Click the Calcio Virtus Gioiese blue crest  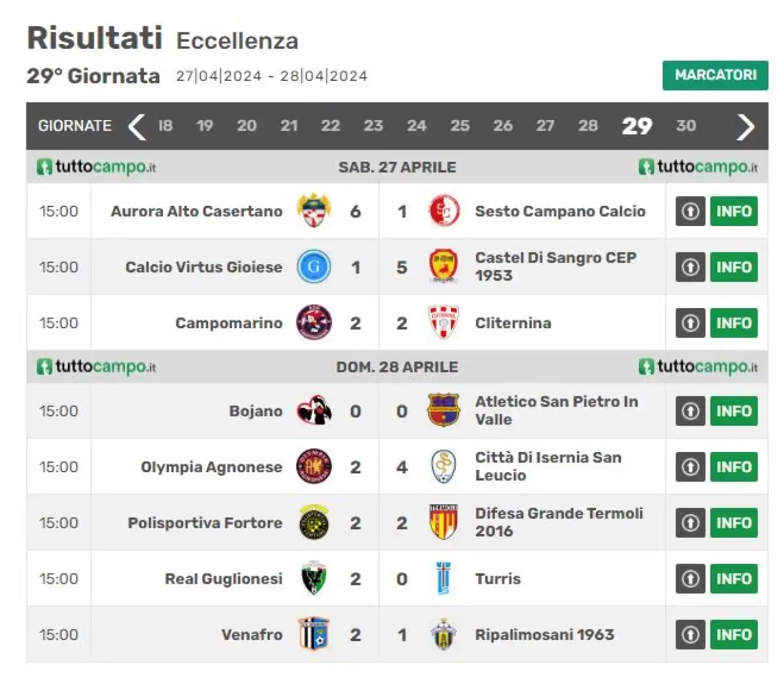314,266
